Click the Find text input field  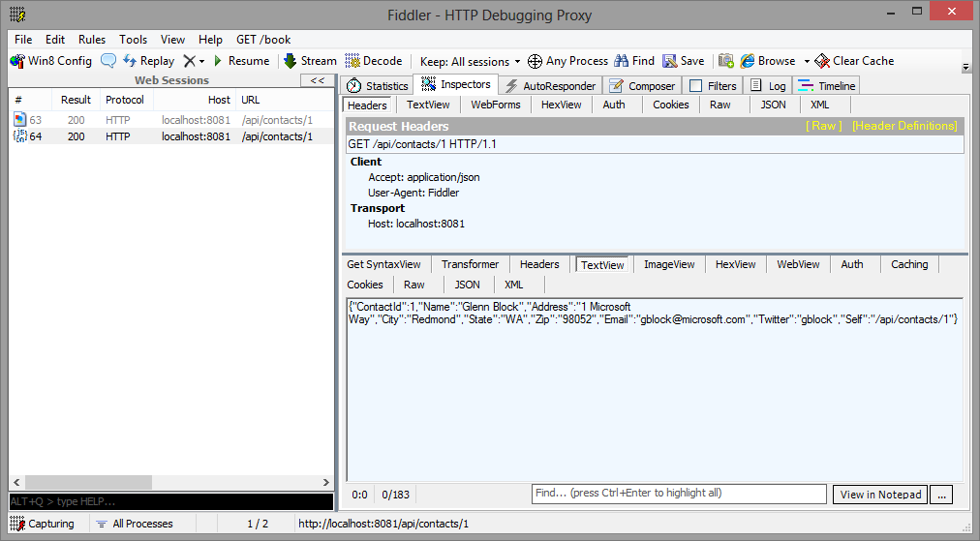(679, 494)
